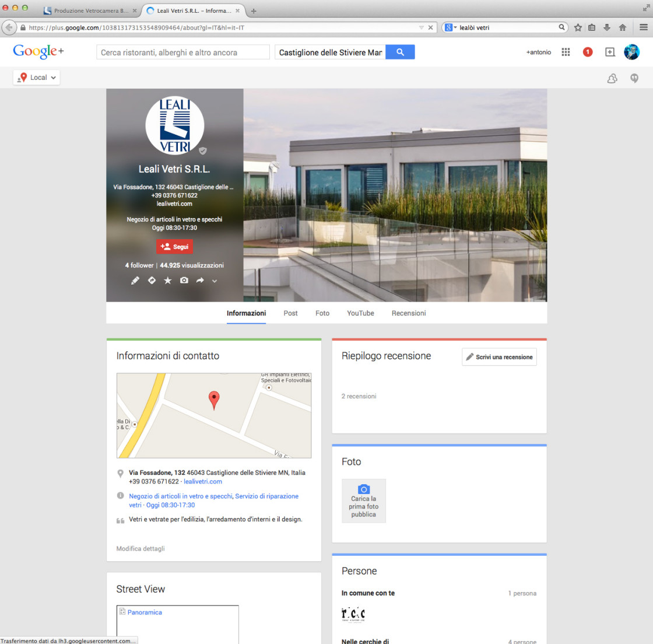Click the Leali Vetri round logo image
The height and width of the screenshot is (644, 653).
pos(174,125)
